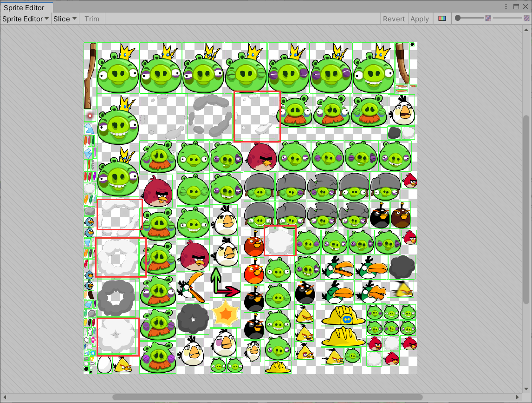The image size is (532, 403).
Task: Click the scroll-left arrow of horizontal scrollbar
Action: (5, 397)
